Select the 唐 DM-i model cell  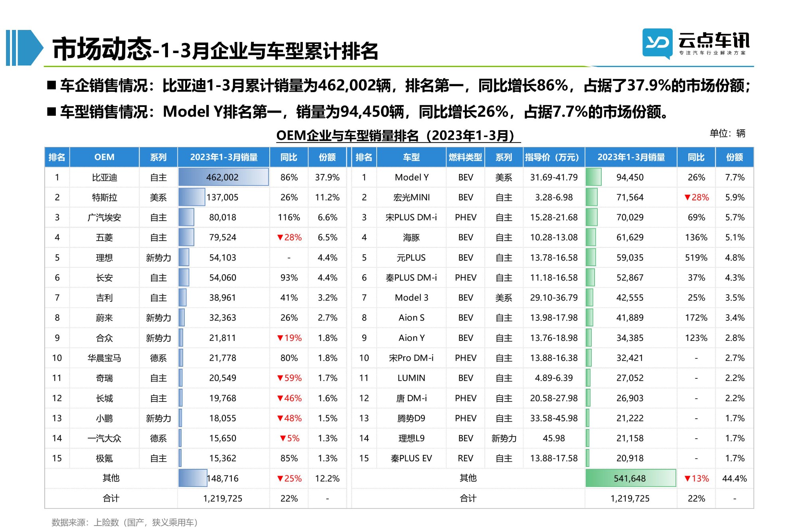(x=411, y=398)
